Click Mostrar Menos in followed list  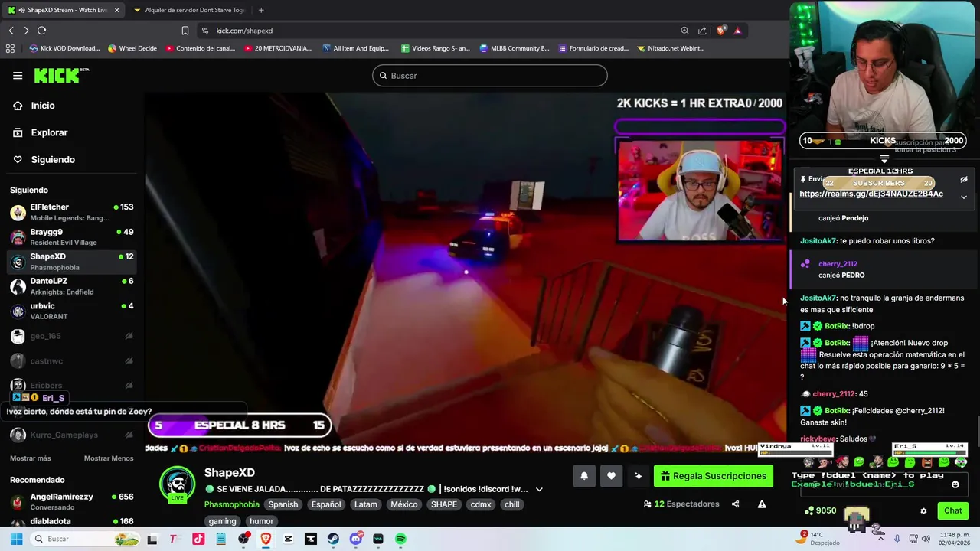click(109, 458)
